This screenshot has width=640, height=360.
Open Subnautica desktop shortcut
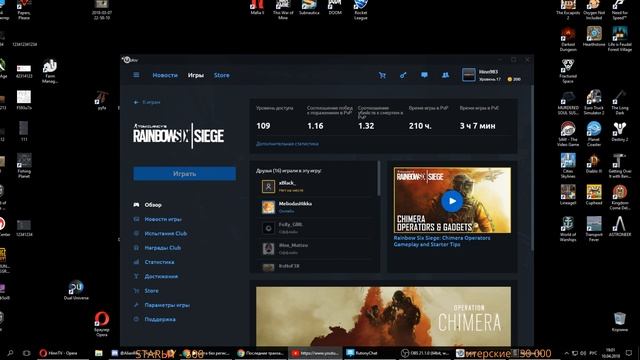(309, 8)
